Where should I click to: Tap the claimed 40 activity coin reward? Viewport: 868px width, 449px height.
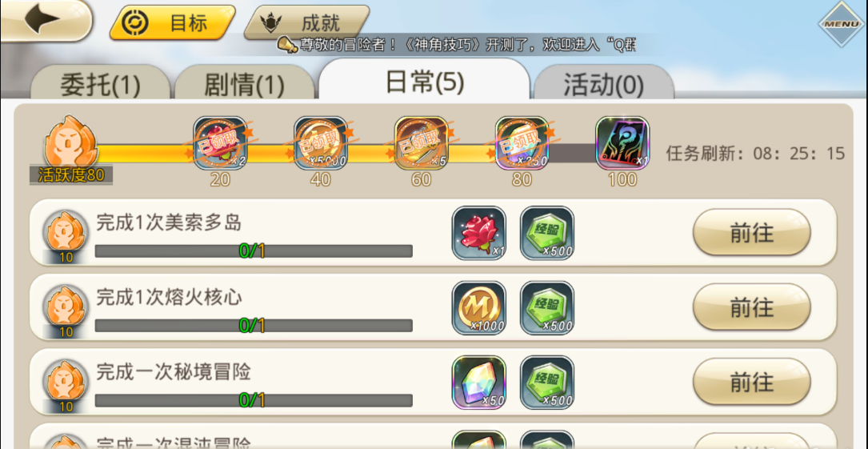(x=321, y=142)
